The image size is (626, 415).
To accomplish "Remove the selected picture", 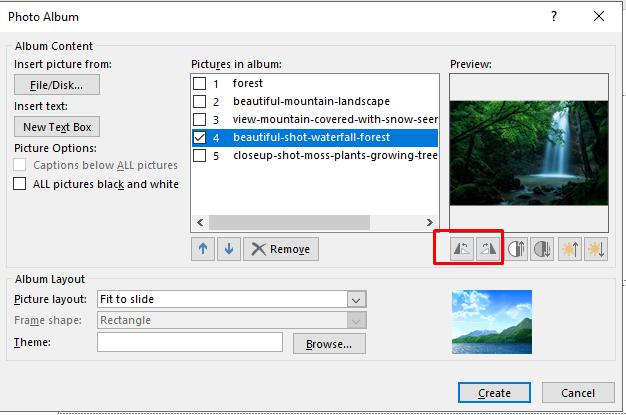I will (281, 249).
